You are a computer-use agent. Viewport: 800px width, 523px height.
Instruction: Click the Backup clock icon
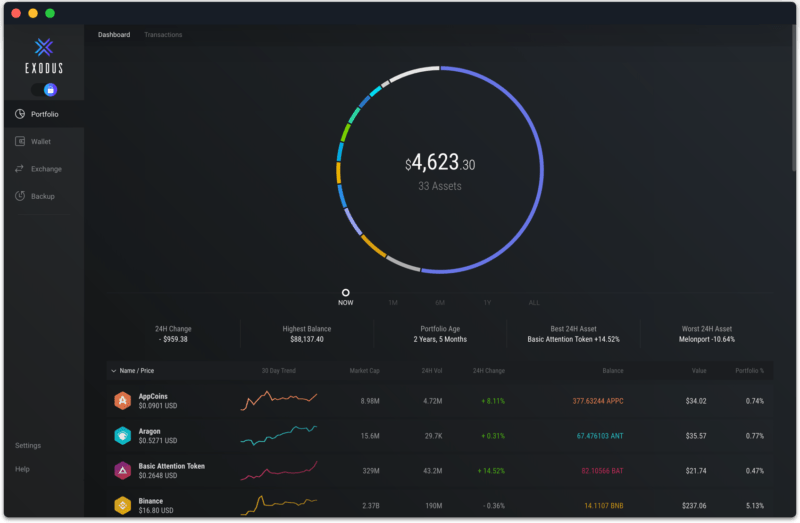pos(20,196)
